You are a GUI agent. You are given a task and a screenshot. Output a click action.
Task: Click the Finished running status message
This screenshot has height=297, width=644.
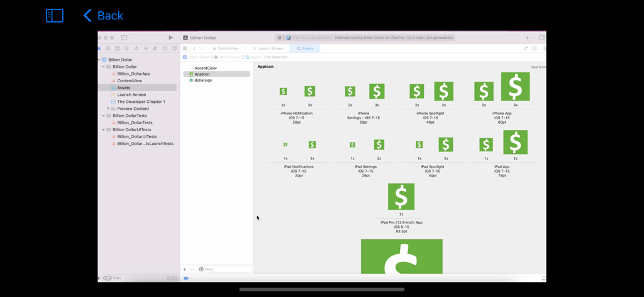[394, 38]
